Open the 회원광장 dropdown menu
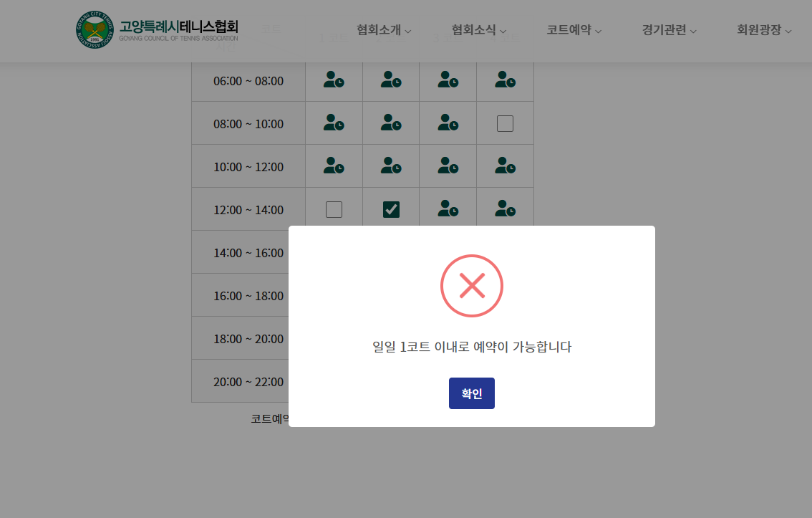Screen dimensions: 812x518 (764, 30)
